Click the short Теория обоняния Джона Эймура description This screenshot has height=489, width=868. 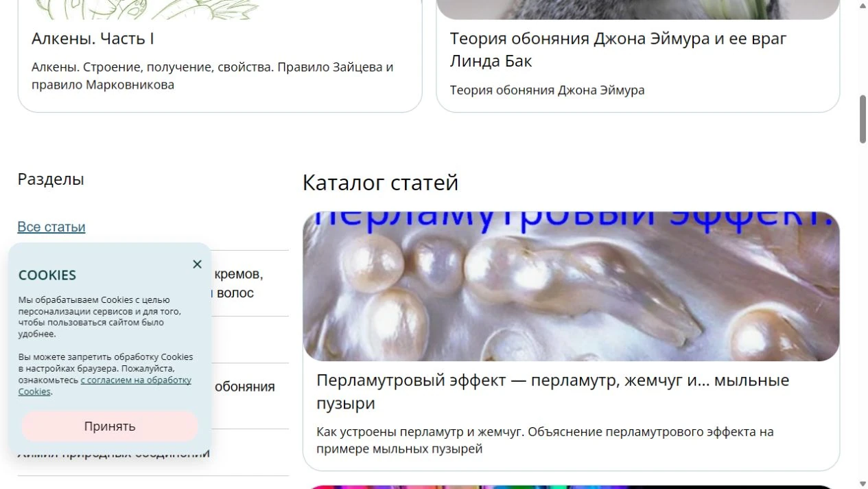(x=547, y=90)
